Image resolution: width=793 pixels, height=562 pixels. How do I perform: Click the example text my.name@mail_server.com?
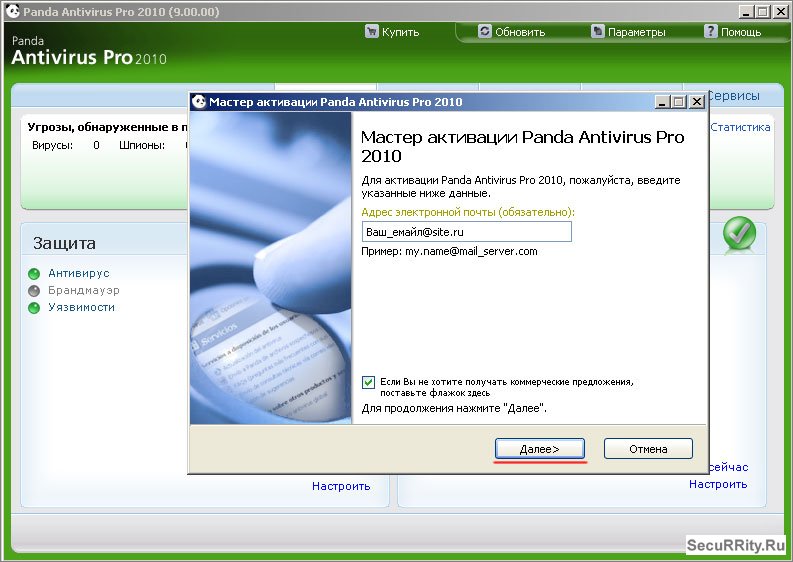(471, 251)
